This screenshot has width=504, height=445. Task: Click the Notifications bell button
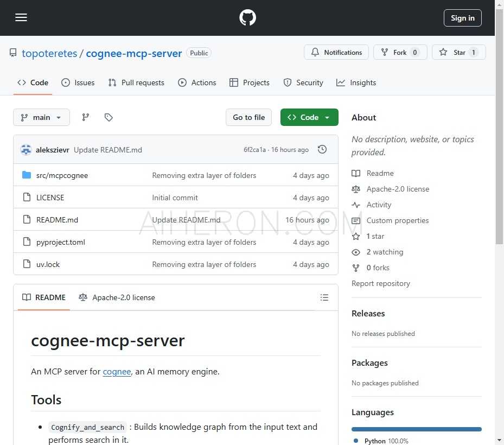pos(336,53)
